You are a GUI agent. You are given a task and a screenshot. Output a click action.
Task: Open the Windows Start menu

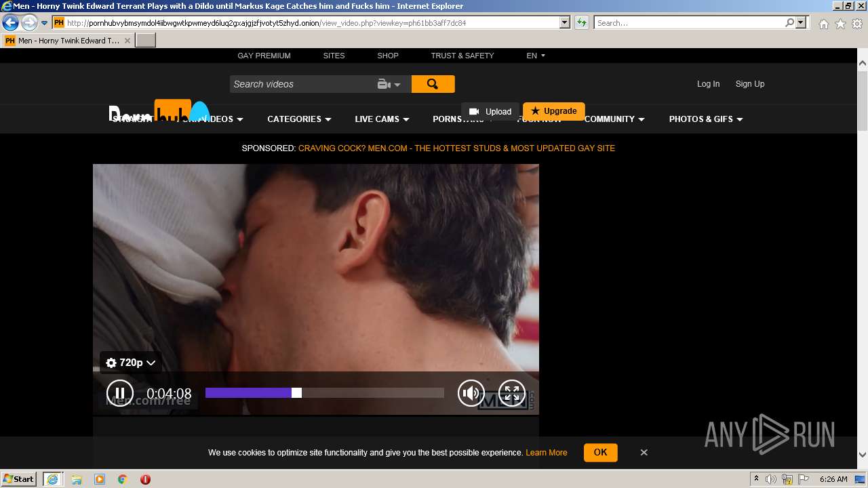(19, 479)
